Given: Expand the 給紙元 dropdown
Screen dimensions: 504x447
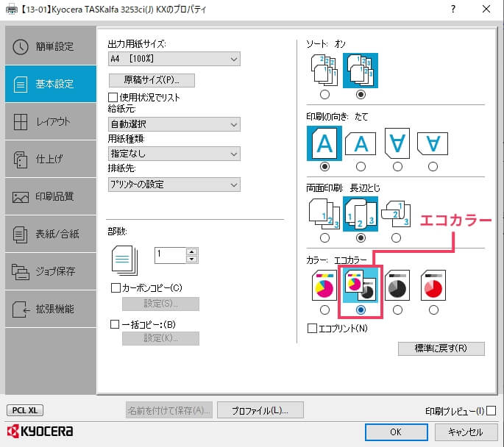Looking at the screenshot, I should (174, 124).
